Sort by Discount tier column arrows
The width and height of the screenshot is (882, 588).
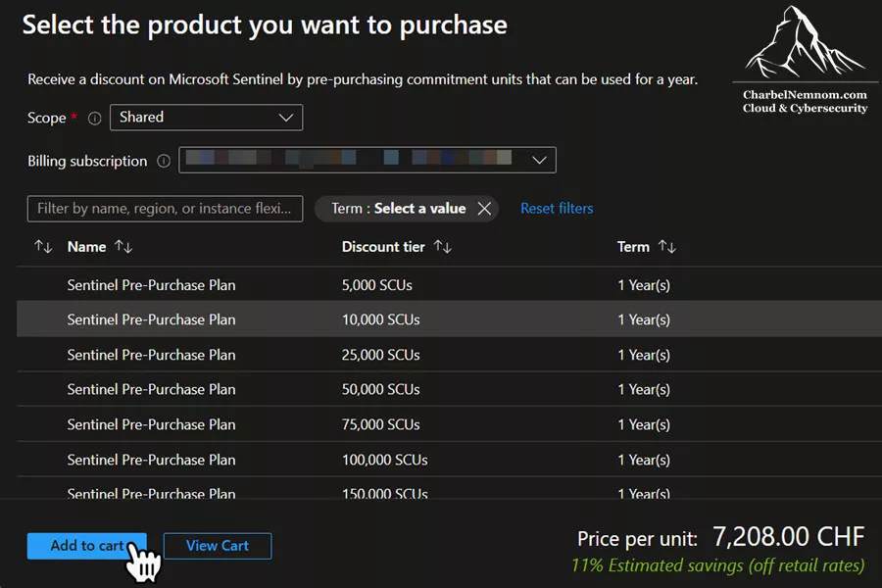[x=443, y=246]
